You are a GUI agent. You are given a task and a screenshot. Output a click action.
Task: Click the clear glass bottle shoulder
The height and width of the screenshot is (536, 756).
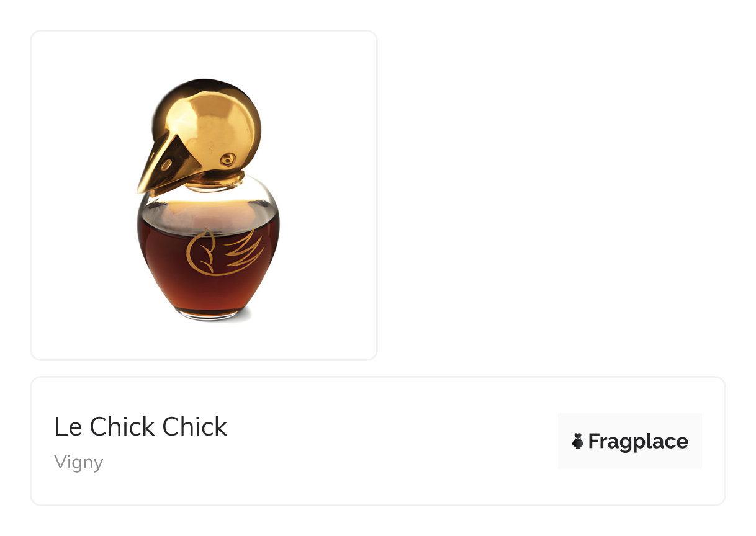(207, 200)
